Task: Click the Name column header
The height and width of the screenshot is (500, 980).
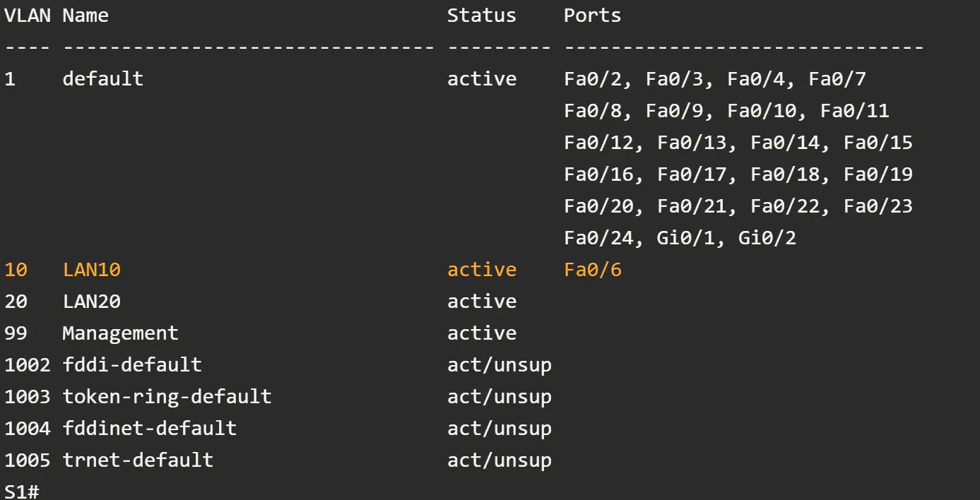Action: point(85,16)
